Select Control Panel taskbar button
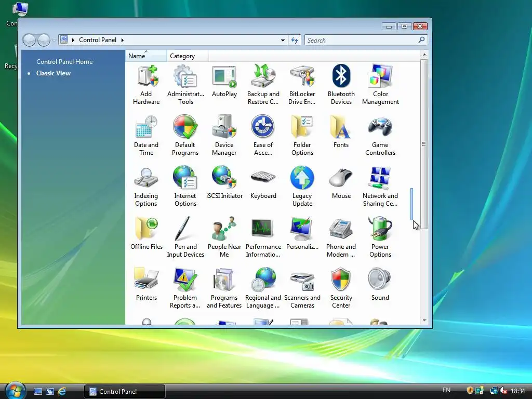 (x=125, y=392)
